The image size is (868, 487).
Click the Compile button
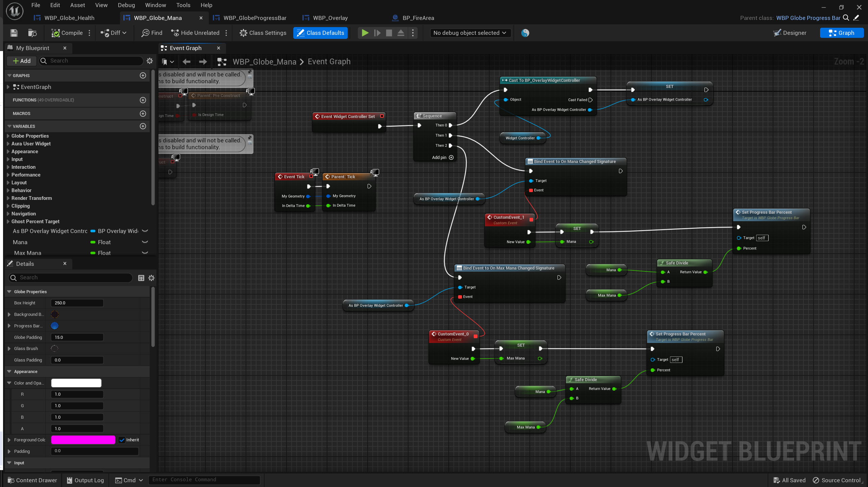tap(67, 33)
